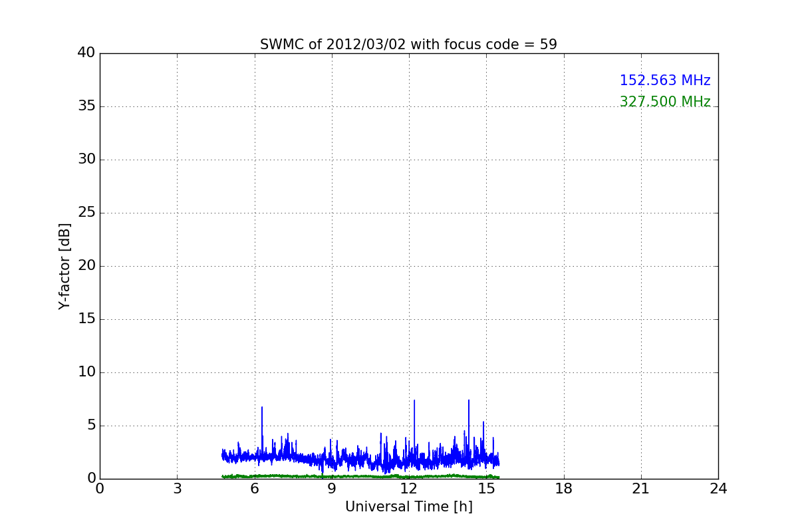Image resolution: width=798 pixels, height=532 pixels.
Task: Click the x-axis tick label '18'
Action: tap(564, 489)
